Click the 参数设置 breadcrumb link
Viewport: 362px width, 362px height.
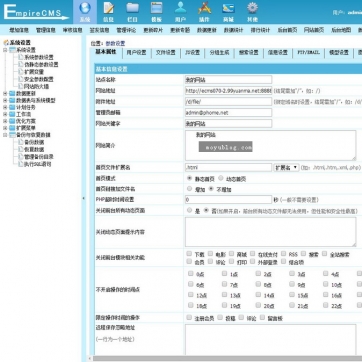pos(115,43)
